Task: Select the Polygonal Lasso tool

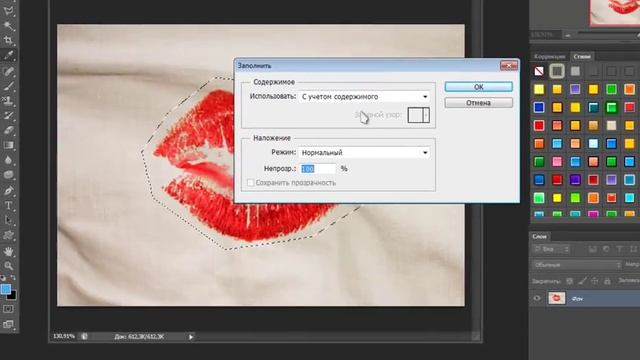Action: tap(8, 10)
